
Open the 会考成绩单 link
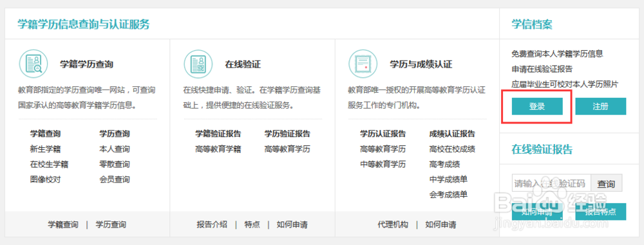coord(448,195)
